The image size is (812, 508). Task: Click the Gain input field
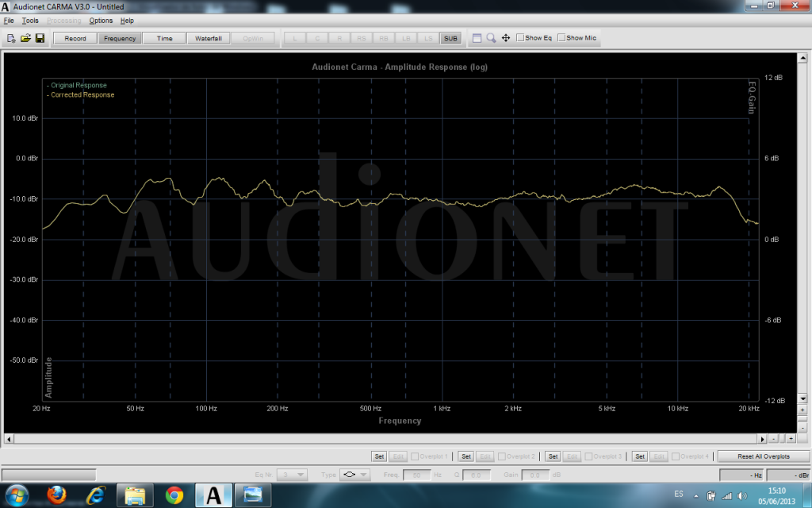[x=535, y=475]
